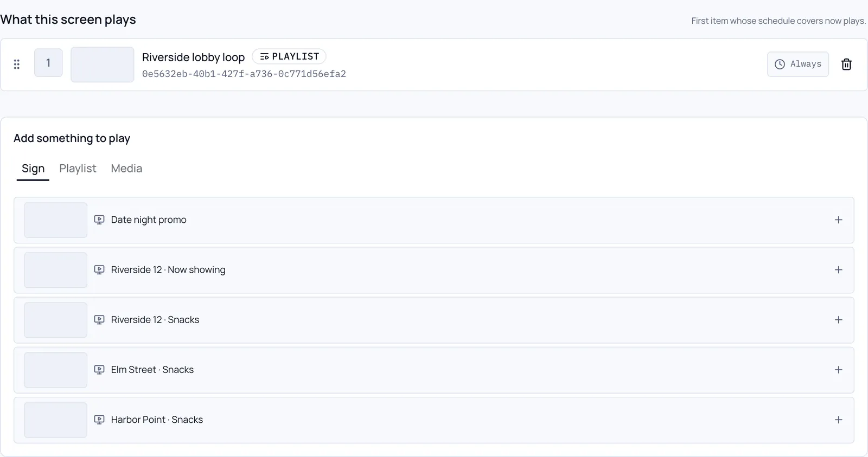868x457 pixels.
Task: Select the Date night promo label
Action: (149, 220)
